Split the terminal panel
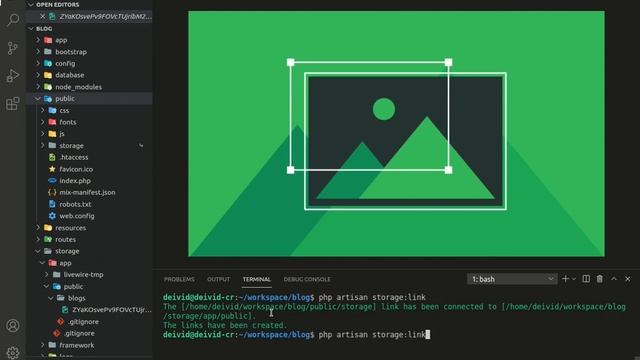 [586, 279]
